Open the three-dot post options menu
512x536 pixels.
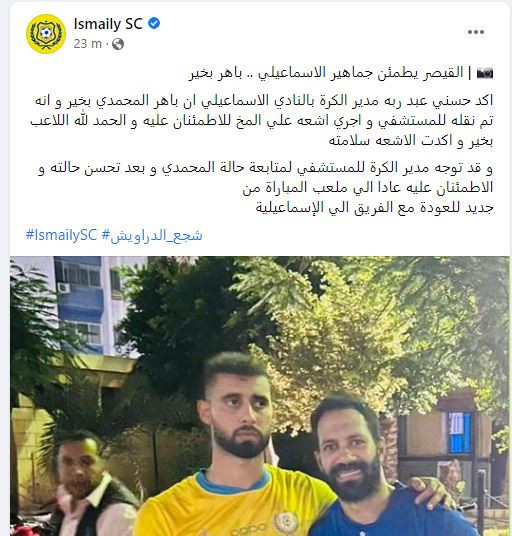coord(476,32)
